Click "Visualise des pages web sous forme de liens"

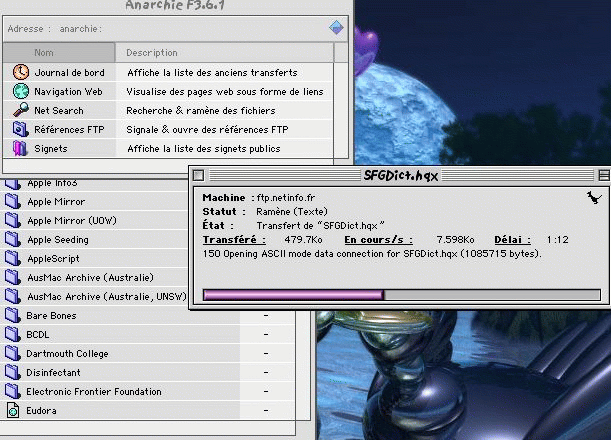click(x=225, y=92)
